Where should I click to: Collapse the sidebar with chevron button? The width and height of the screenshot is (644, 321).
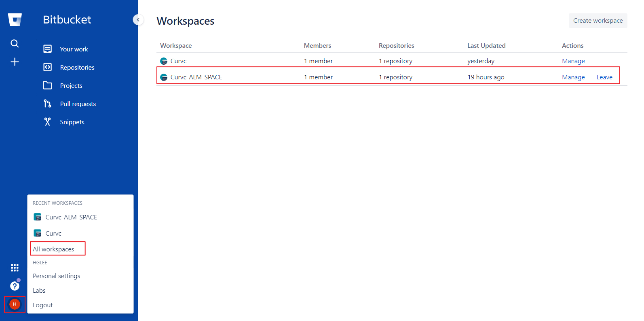pos(138,19)
